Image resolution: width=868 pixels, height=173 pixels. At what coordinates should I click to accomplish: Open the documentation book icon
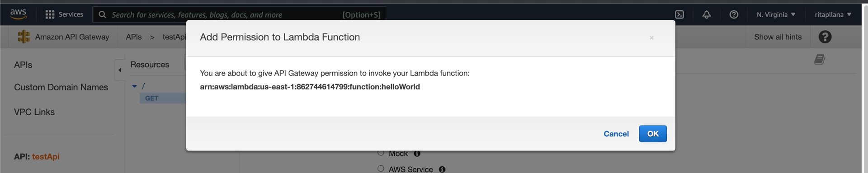pos(820,59)
